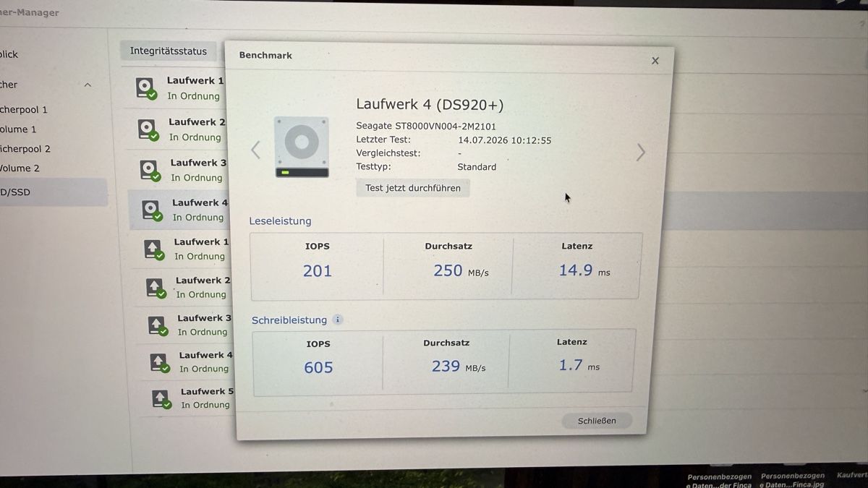Click the read latency value 14.9 ms
The image size is (868, 488).
pos(584,270)
